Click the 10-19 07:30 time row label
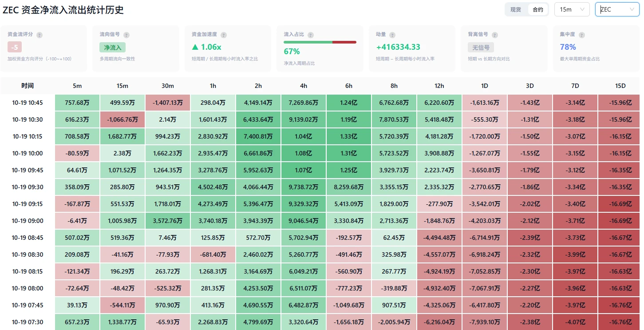Viewport: 644px width, 330px height. (x=28, y=322)
